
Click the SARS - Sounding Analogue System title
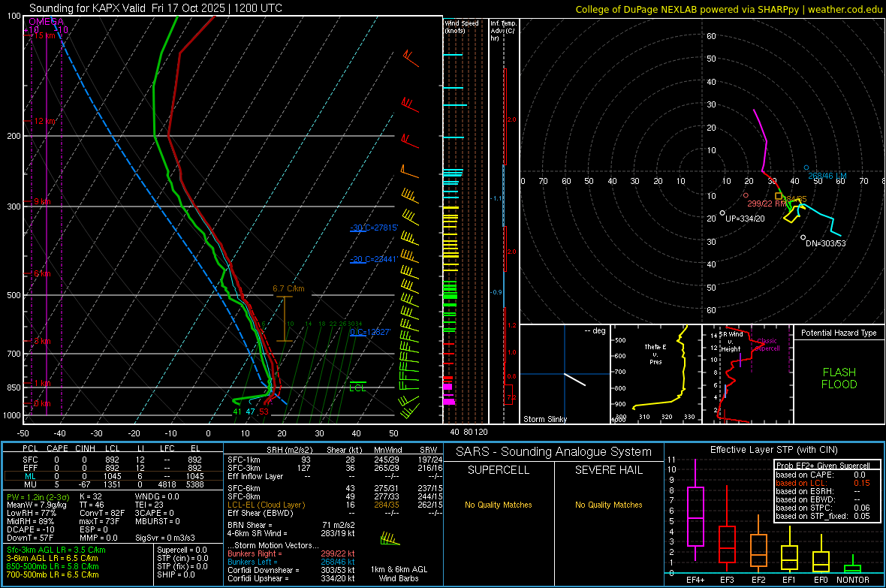553,452
